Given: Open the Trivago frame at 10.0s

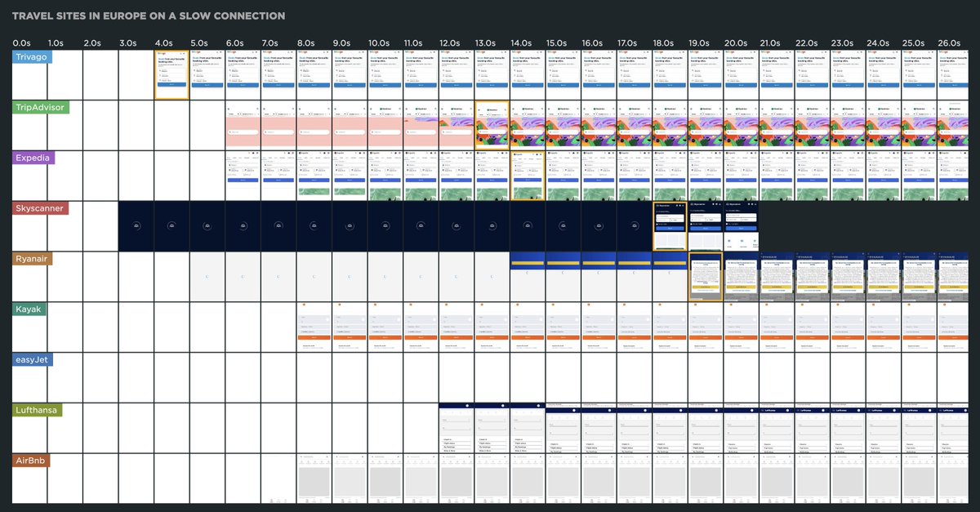Looking at the screenshot, I should point(385,75).
